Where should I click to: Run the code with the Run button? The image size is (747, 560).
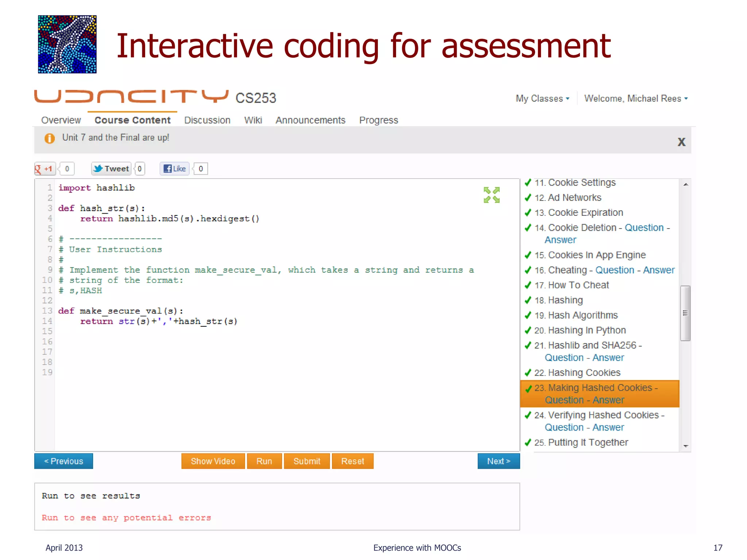pos(264,461)
